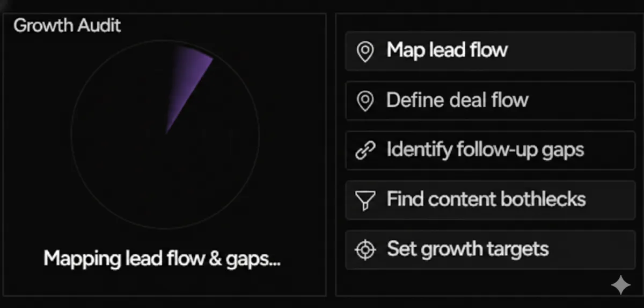
Task: Click the location pin icon beside Map lead flow
Action: point(365,52)
